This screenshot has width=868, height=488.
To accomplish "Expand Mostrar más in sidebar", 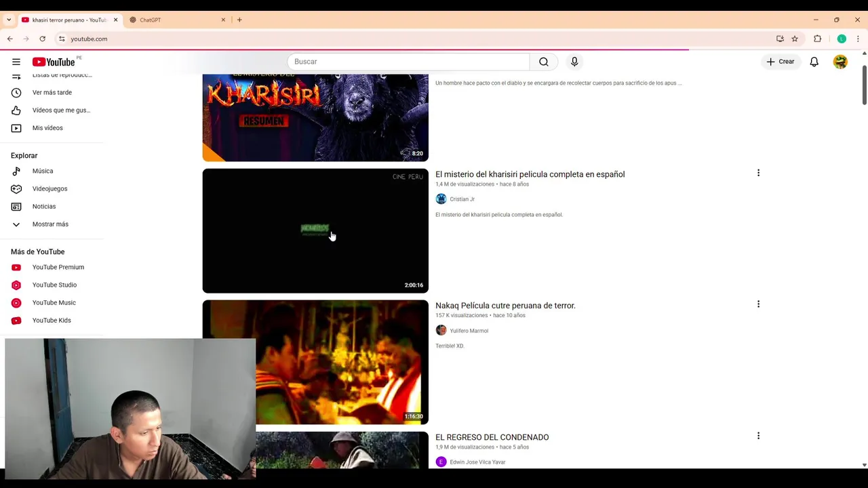I will [52, 224].
